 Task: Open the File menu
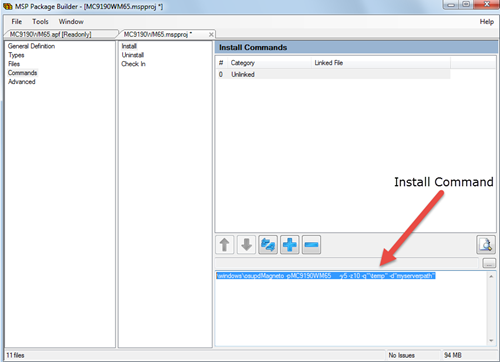pos(16,22)
